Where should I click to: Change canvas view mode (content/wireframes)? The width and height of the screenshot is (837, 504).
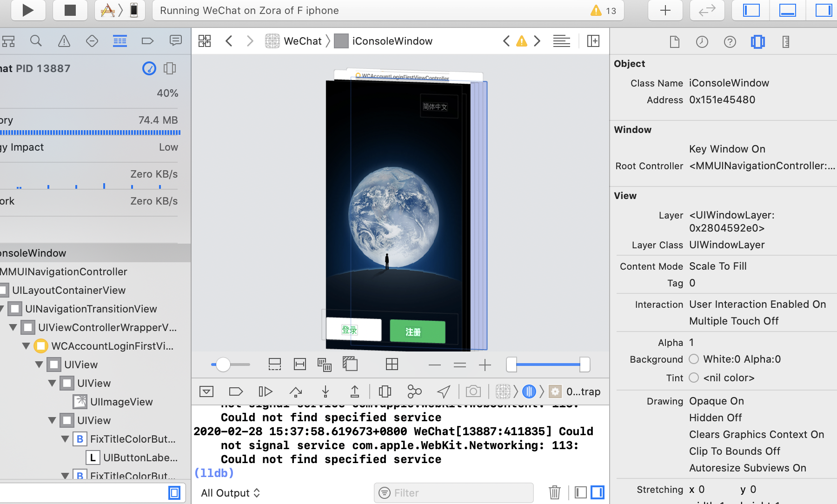pyautogui.click(x=325, y=365)
